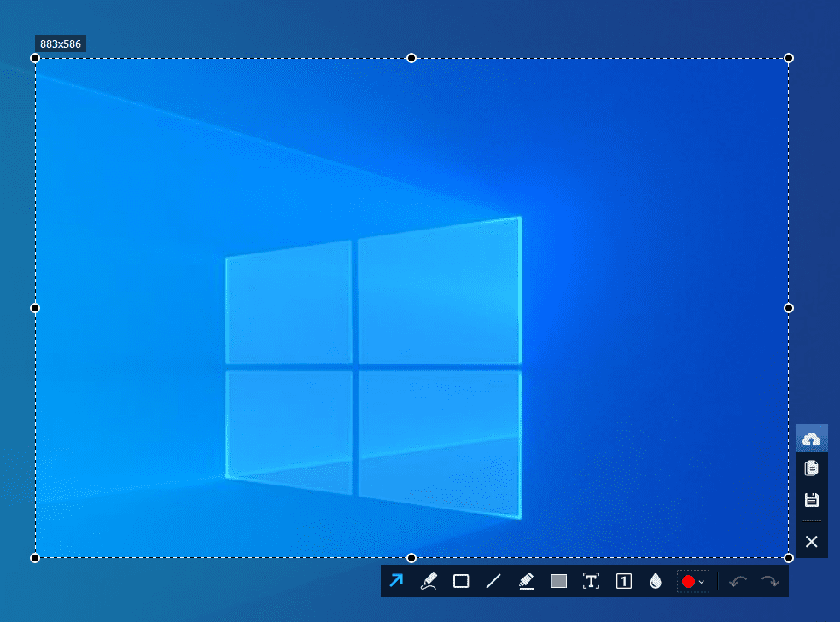This screenshot has width=840, height=622.
Task: Save the capture with the floppy disk icon
Action: pos(812,500)
